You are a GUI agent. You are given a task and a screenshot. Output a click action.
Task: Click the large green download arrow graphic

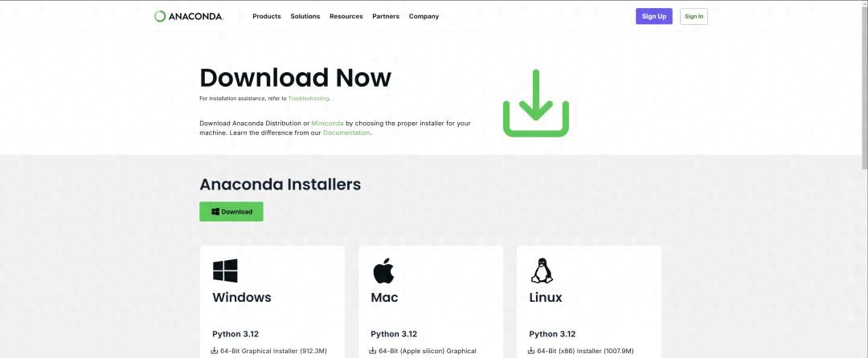click(535, 103)
